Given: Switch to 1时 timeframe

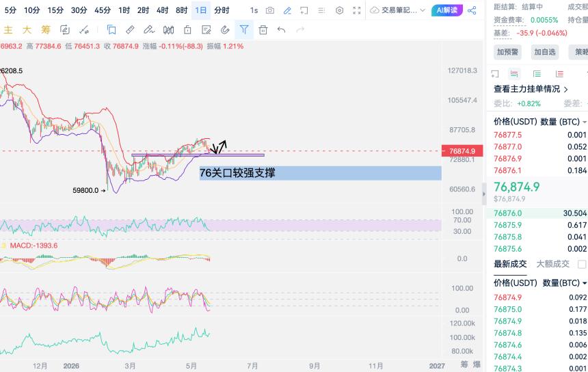Looking at the screenshot, I should click(124, 10).
